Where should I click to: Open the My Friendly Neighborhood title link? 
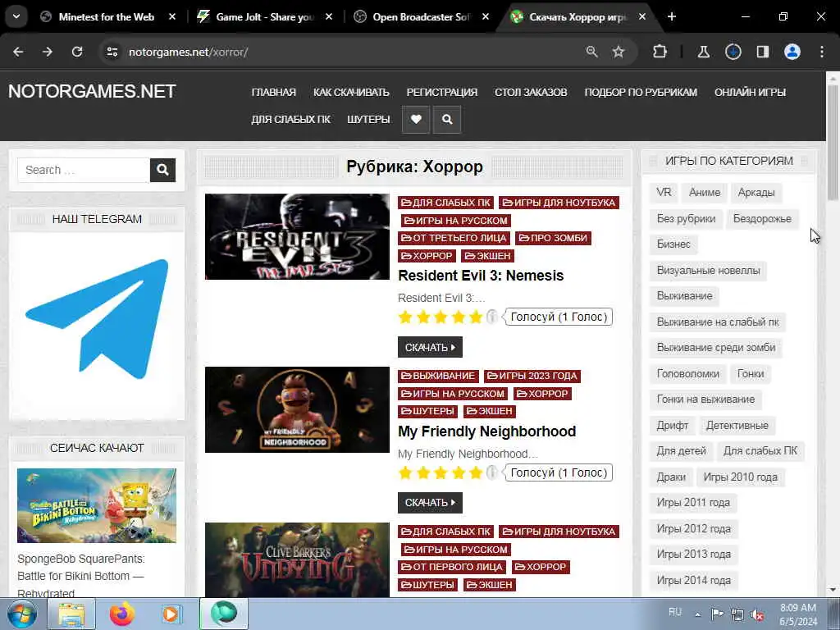click(486, 431)
